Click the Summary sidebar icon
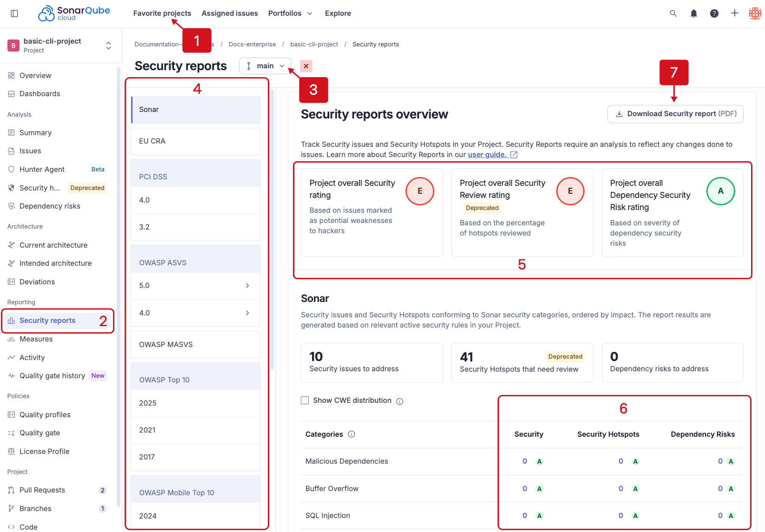The height and width of the screenshot is (532, 765). coord(12,133)
